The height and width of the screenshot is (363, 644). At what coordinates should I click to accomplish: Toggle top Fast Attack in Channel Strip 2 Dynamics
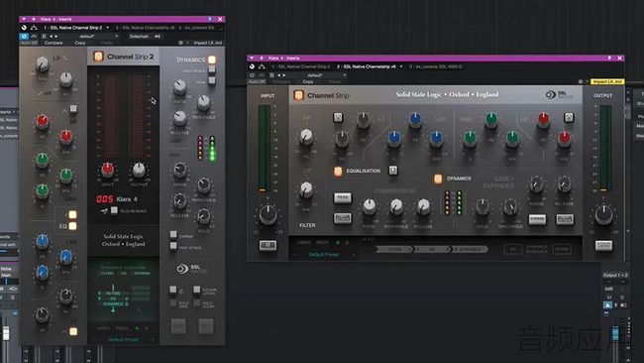[x=212, y=69]
